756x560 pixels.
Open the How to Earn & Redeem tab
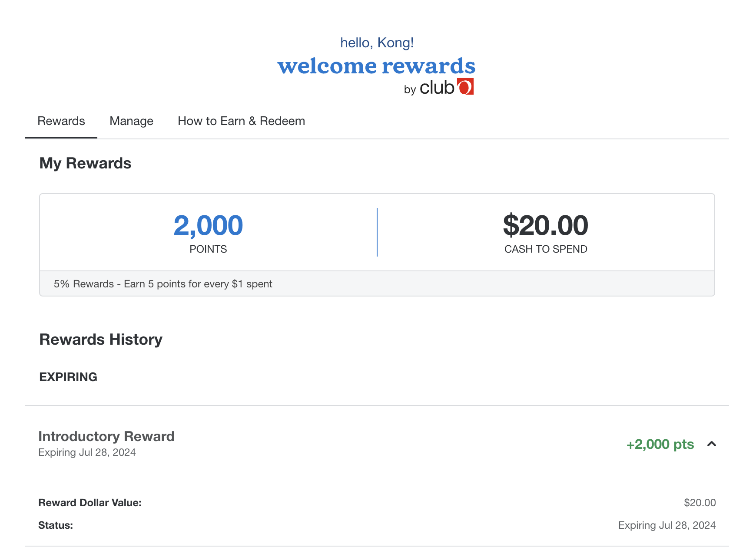[241, 121]
